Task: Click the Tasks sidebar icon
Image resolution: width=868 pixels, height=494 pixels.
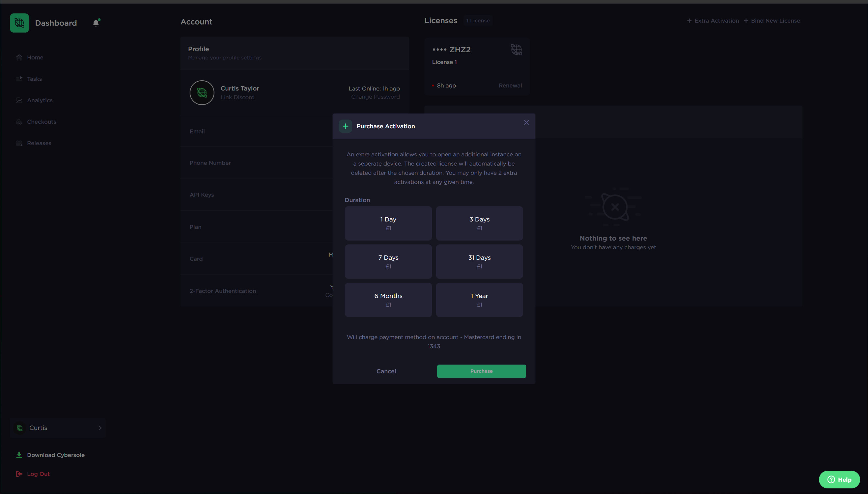Action: [x=19, y=79]
